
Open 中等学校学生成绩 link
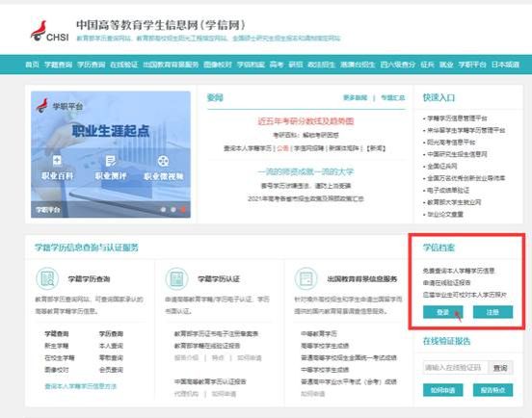(x=325, y=370)
